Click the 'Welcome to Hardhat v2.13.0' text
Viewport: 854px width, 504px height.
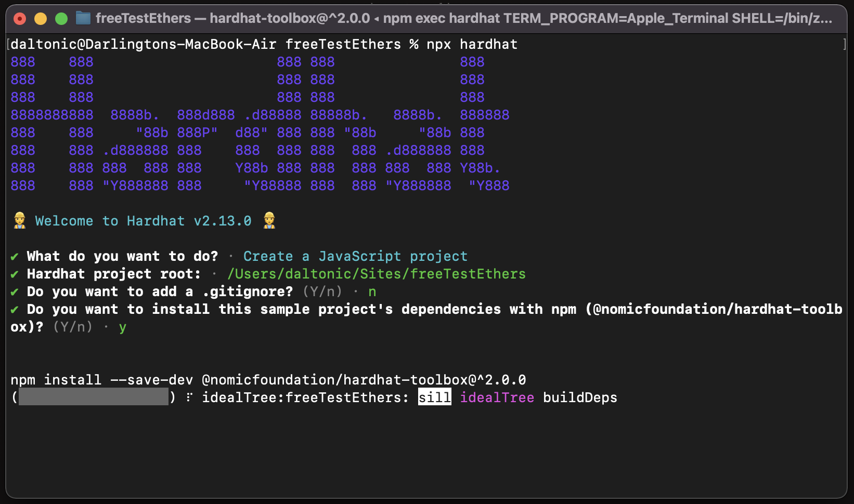click(144, 221)
